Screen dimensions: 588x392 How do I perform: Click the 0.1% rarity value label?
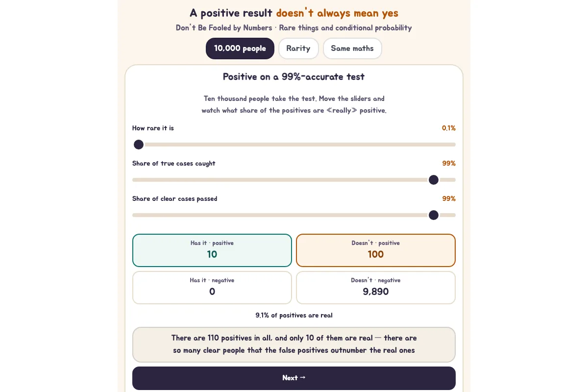click(x=449, y=128)
